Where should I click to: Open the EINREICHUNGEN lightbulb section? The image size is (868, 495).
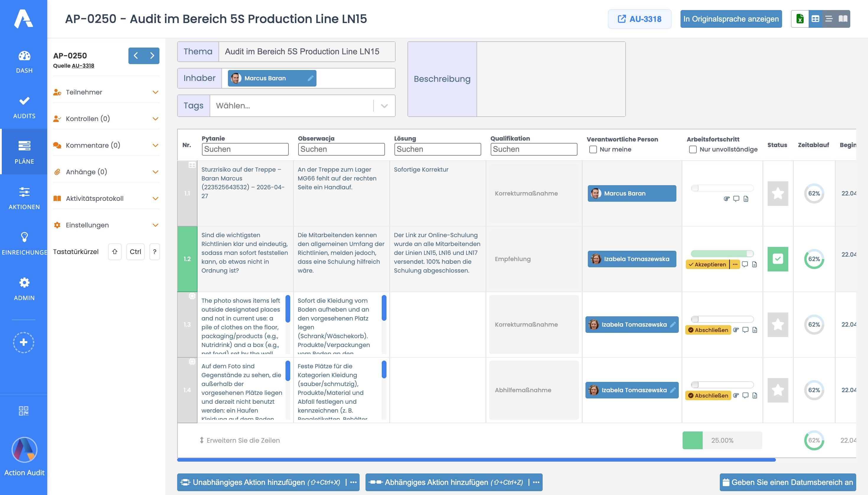pos(24,244)
